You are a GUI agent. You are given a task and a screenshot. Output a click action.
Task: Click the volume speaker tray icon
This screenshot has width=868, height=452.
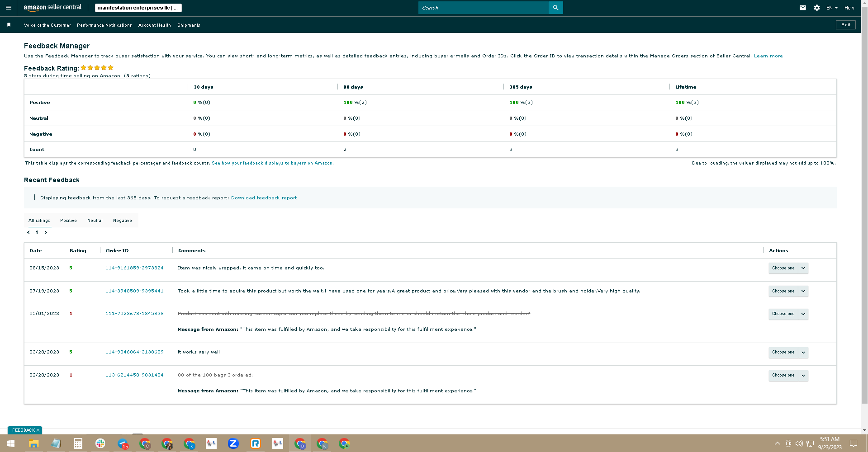tap(799, 443)
